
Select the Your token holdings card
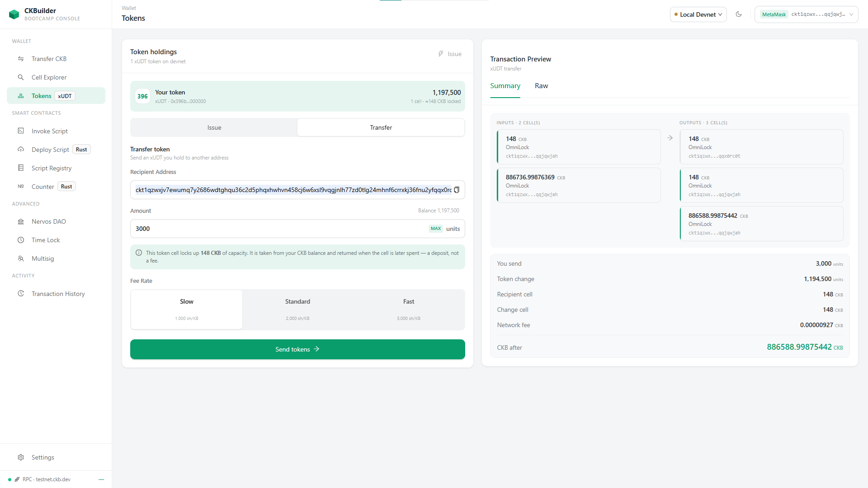297,96
